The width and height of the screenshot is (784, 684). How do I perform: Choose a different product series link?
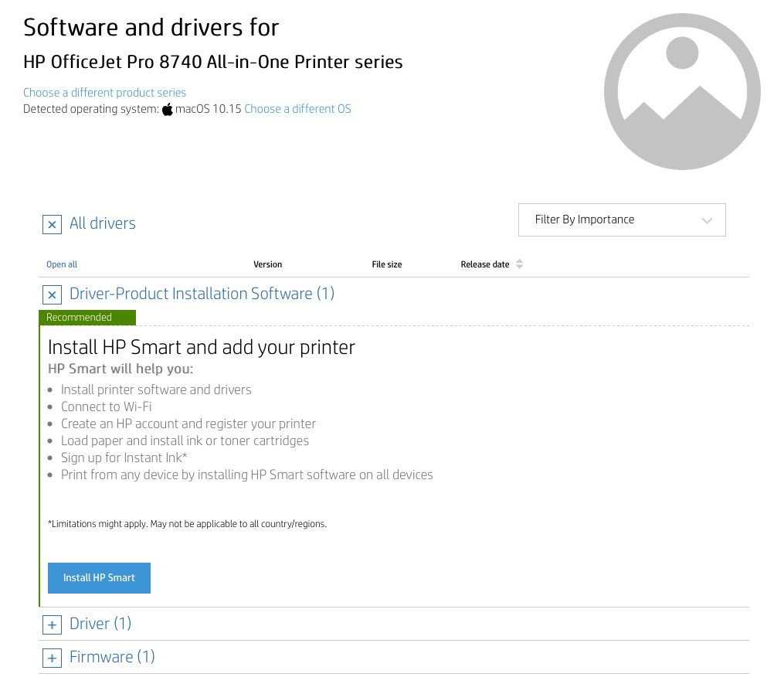[x=104, y=93]
